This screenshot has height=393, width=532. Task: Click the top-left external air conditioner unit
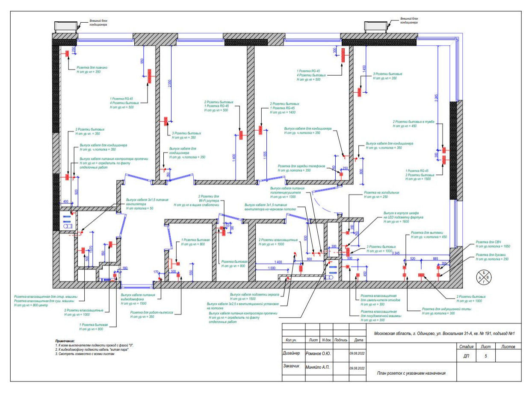(65, 26)
